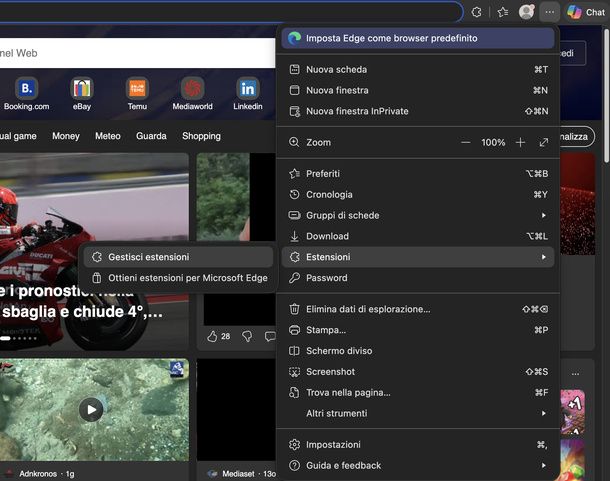Click the profile avatar icon
Viewport: 610px width, 481px height.
pyautogui.click(x=526, y=12)
